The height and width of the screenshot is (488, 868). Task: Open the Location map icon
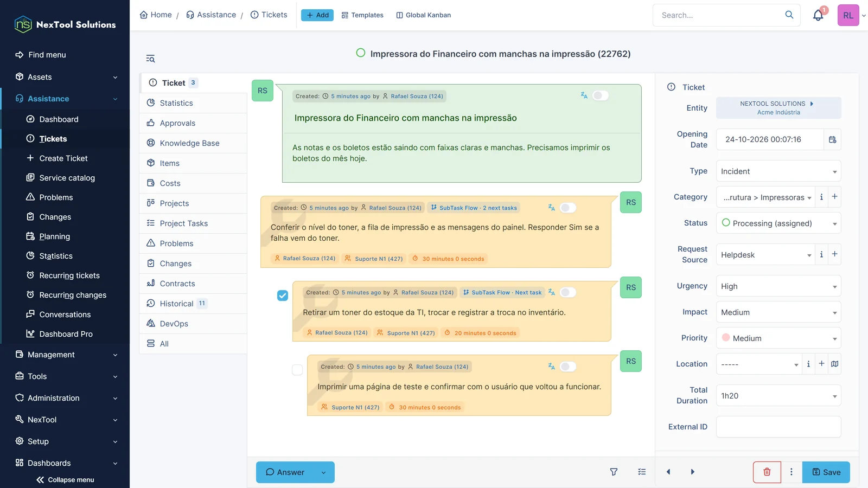[834, 364]
